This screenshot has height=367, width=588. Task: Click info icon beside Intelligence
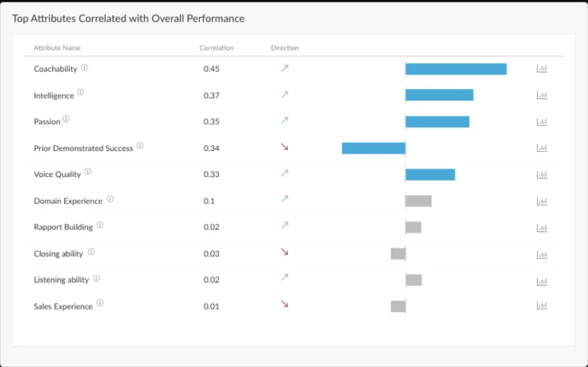pos(81,92)
